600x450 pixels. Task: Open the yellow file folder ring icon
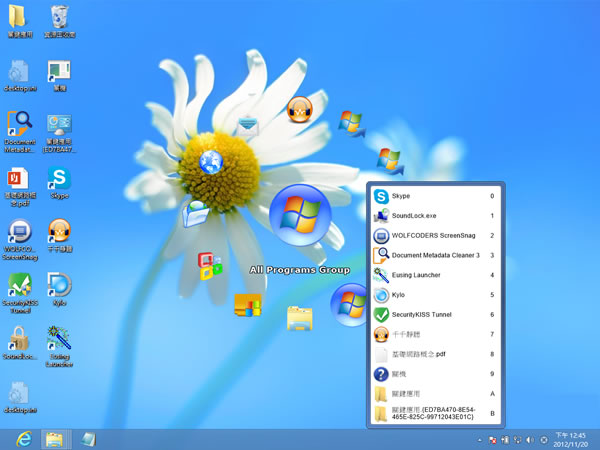[300, 318]
